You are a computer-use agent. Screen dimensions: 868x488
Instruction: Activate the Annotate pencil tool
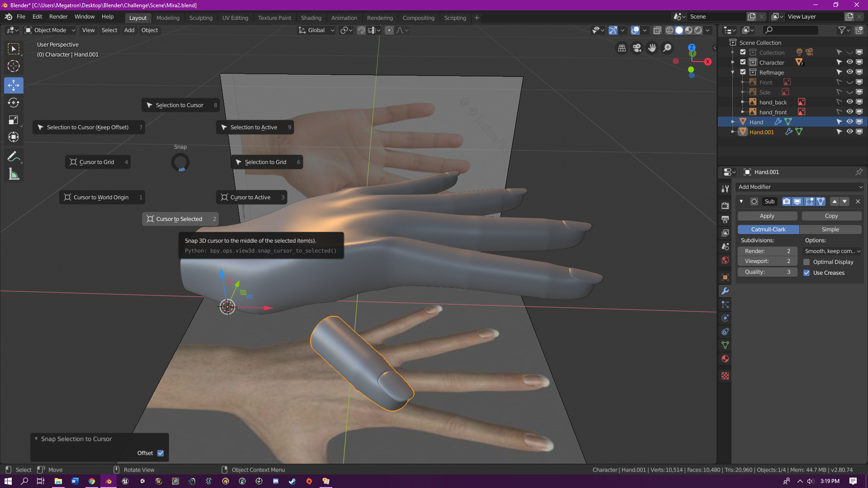pos(14,156)
